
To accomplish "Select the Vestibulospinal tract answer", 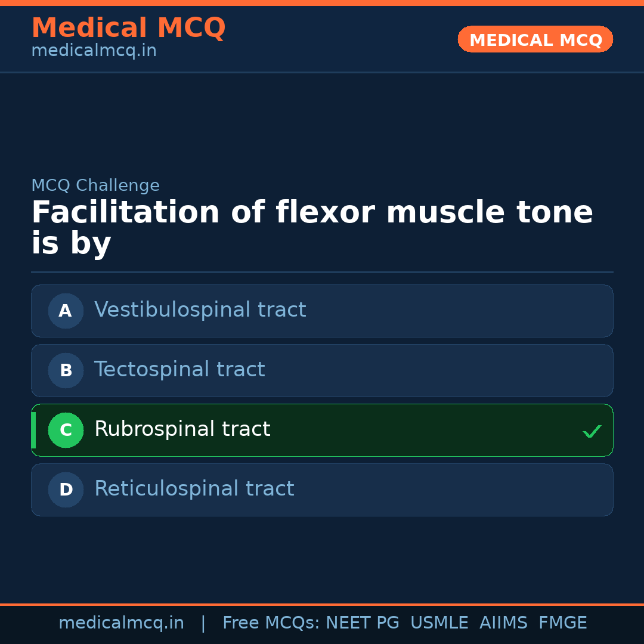I will pos(200,310).
